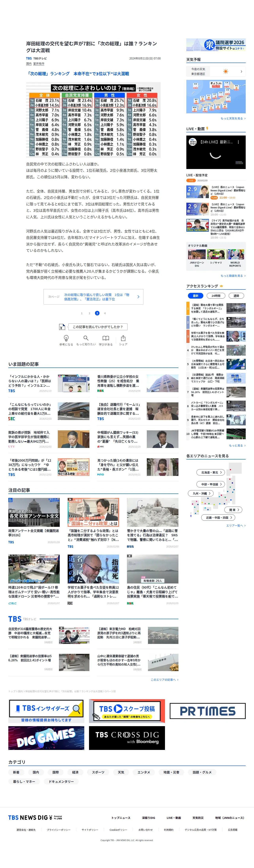Open footer link プライバシーポリシー

point(59,830)
